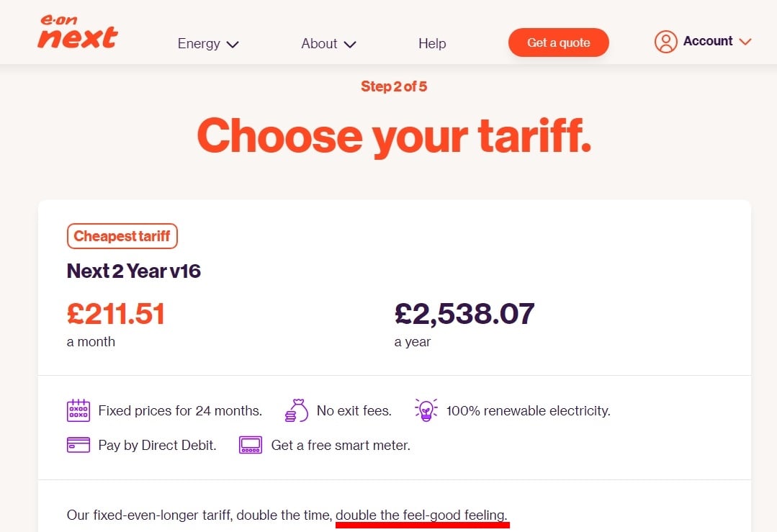Click the underlined double the feel-good feeling text

421,515
